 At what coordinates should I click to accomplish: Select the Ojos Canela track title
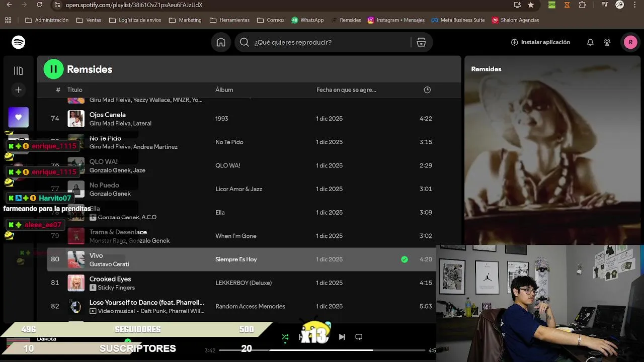(x=108, y=115)
